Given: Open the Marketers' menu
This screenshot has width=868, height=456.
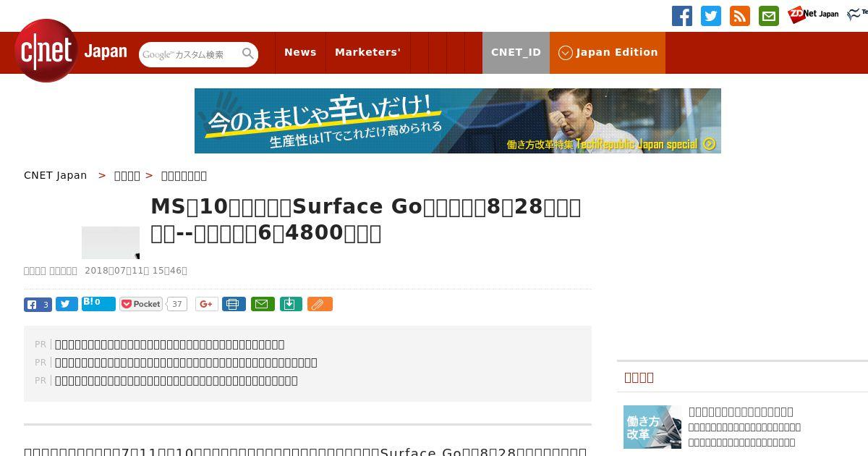Looking at the screenshot, I should 367,52.
